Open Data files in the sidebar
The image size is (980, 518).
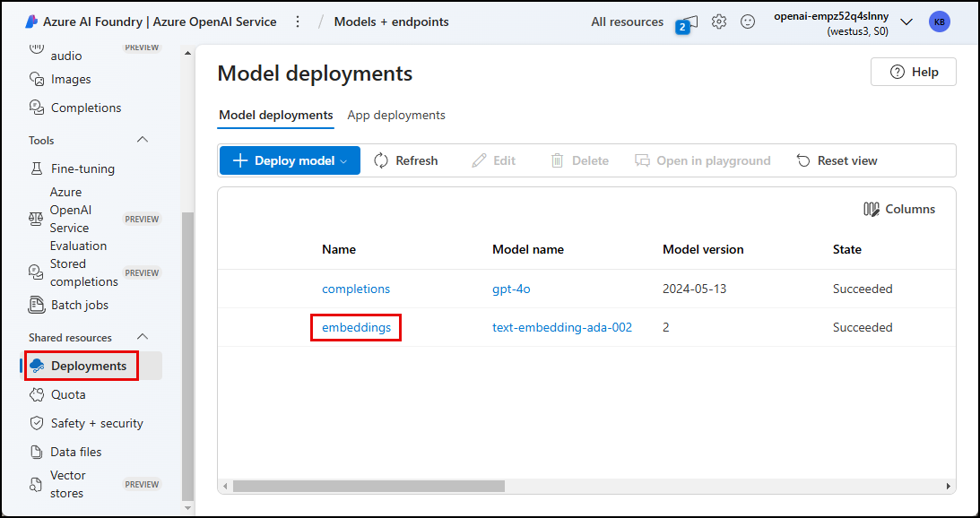click(x=75, y=452)
